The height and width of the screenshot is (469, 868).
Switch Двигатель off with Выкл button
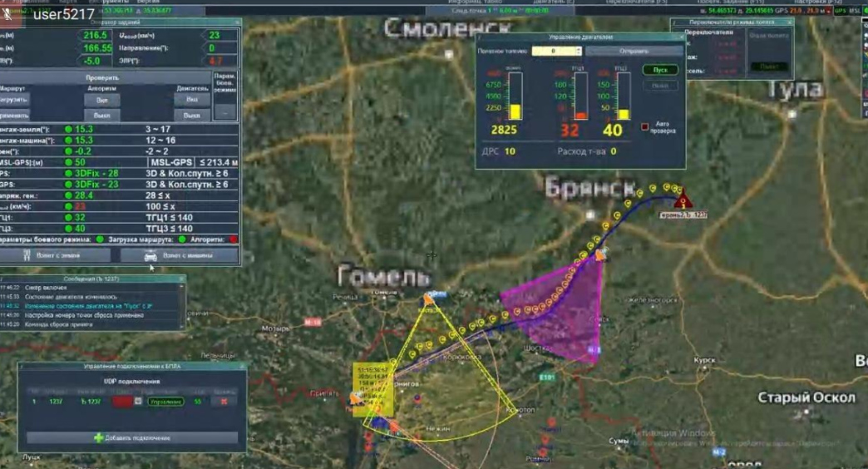click(x=192, y=116)
